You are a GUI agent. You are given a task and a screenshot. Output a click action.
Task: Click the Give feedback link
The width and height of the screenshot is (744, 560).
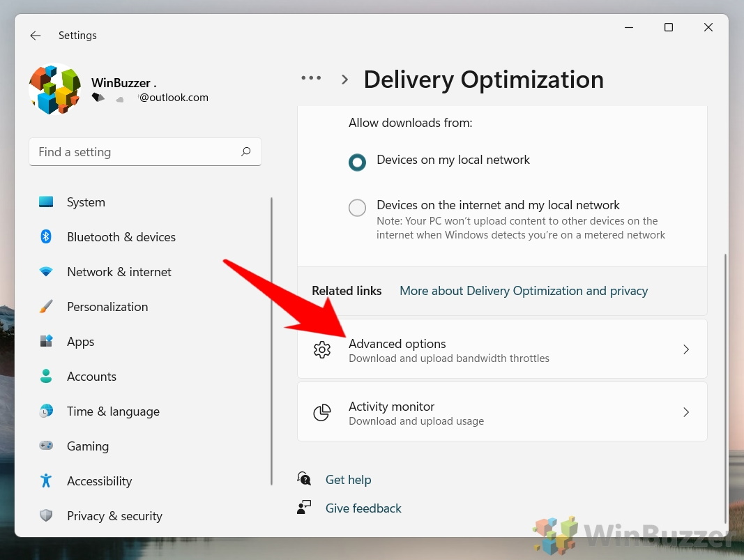(x=363, y=508)
